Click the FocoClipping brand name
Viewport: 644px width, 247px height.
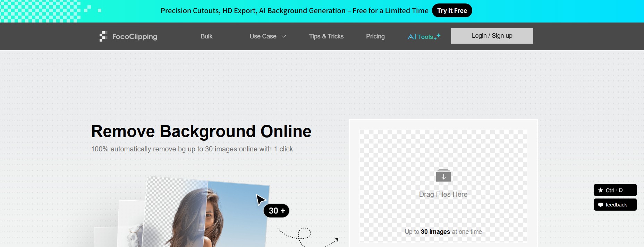(x=135, y=37)
